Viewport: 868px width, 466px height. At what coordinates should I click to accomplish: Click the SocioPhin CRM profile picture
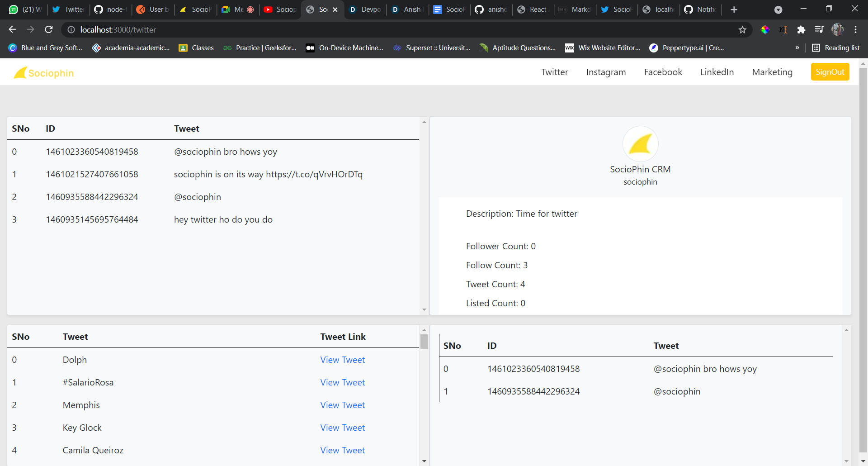pyautogui.click(x=640, y=144)
